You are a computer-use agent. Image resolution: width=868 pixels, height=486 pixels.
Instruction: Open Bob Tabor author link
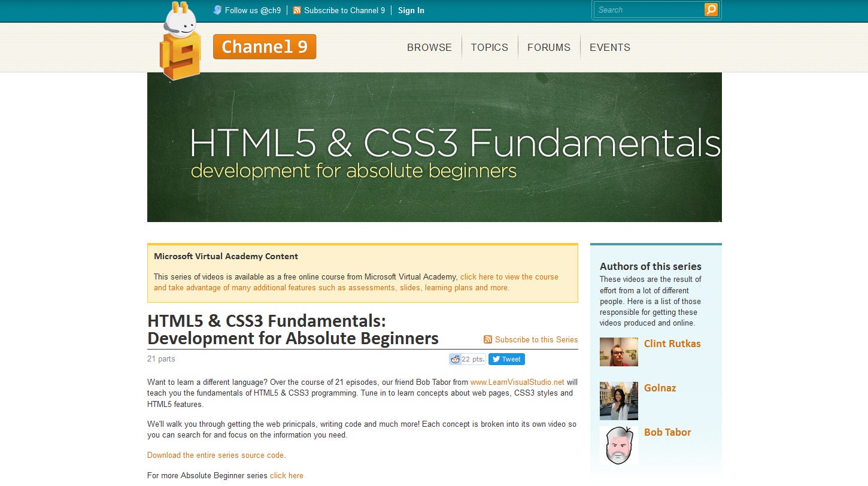coord(667,432)
